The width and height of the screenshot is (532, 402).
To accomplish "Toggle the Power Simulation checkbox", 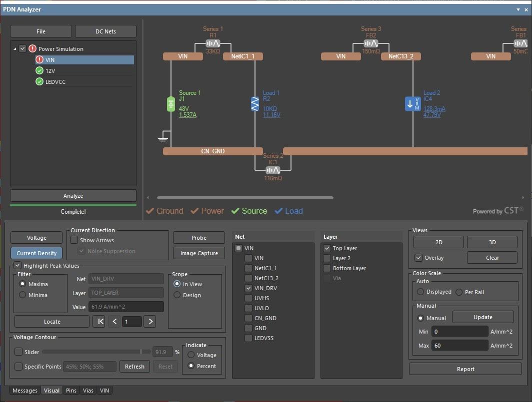I will coord(22,48).
